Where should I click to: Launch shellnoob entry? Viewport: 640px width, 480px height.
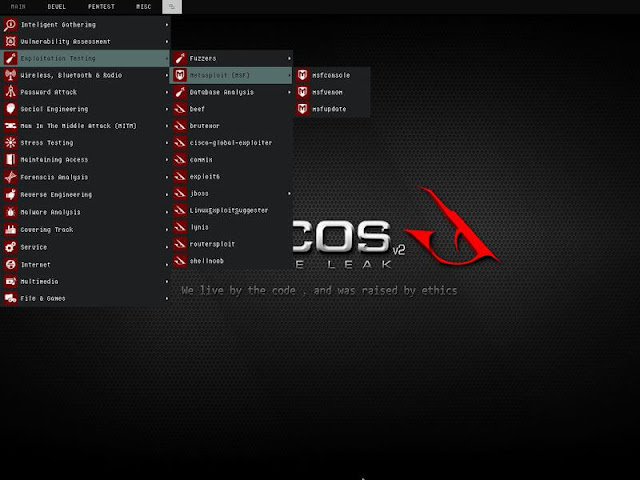231,260
